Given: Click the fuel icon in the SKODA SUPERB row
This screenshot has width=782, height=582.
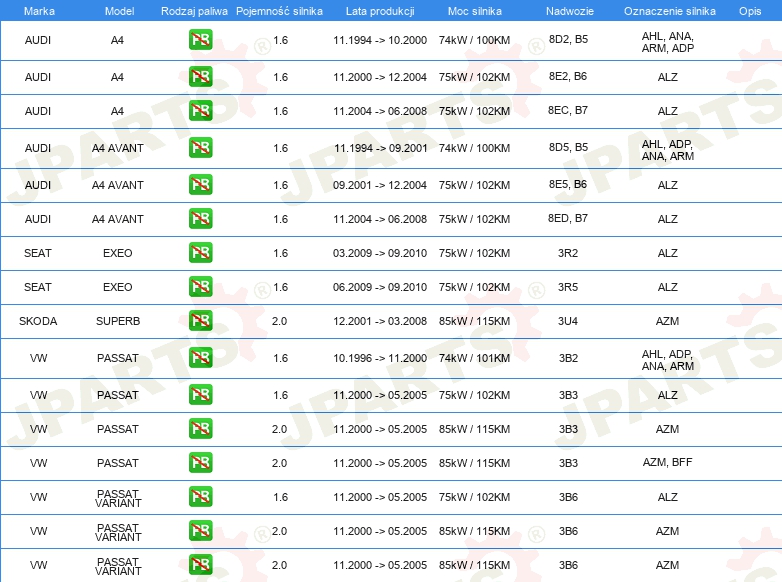Looking at the screenshot, I should pyautogui.click(x=200, y=321).
